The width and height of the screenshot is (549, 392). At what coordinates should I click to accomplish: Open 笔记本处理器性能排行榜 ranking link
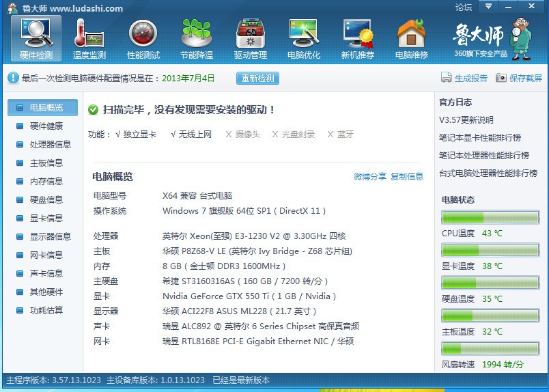[484, 155]
